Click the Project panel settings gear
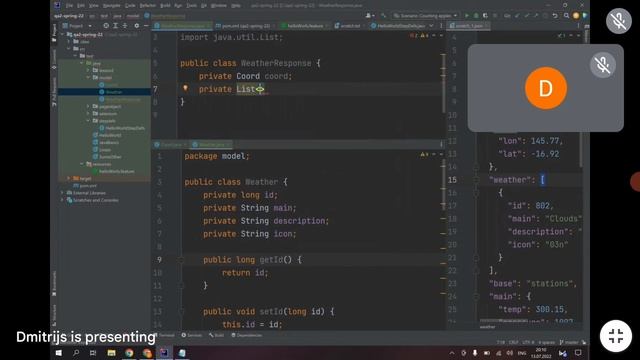 pos(136,26)
